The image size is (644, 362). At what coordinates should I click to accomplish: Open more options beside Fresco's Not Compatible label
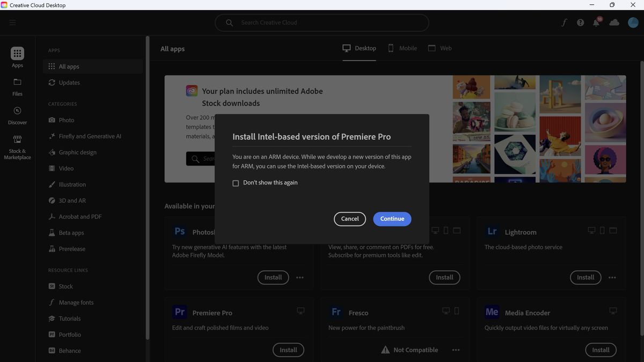[x=456, y=350]
